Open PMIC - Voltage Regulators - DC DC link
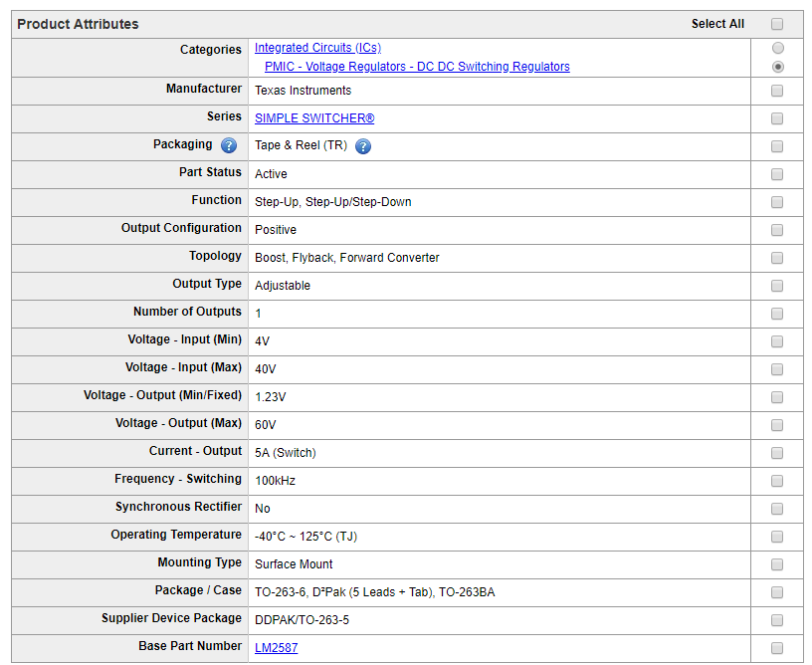 (x=417, y=67)
